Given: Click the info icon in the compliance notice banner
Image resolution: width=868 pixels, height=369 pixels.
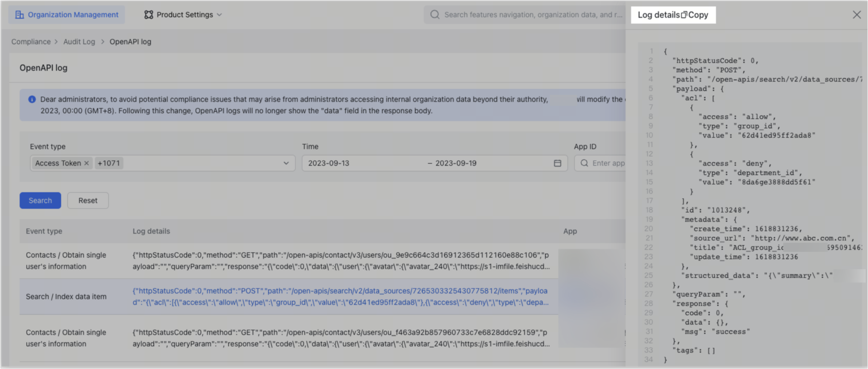Looking at the screenshot, I should pyautogui.click(x=32, y=99).
